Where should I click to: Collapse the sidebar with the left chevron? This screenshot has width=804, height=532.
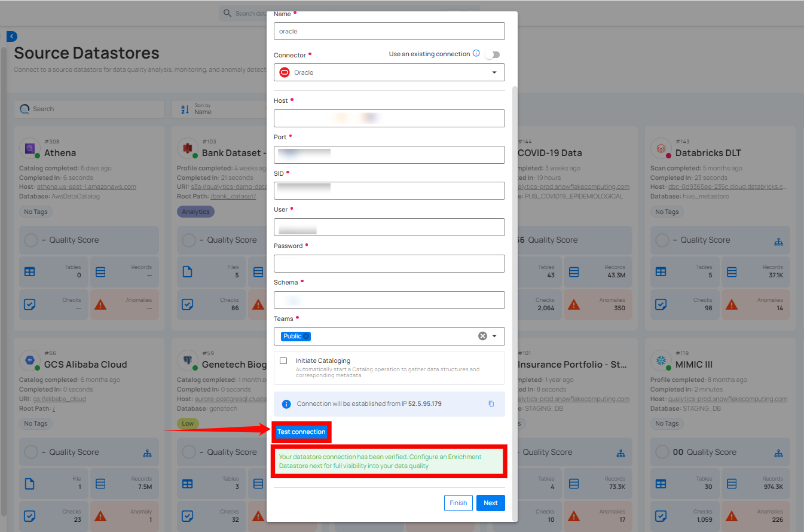[x=12, y=36]
